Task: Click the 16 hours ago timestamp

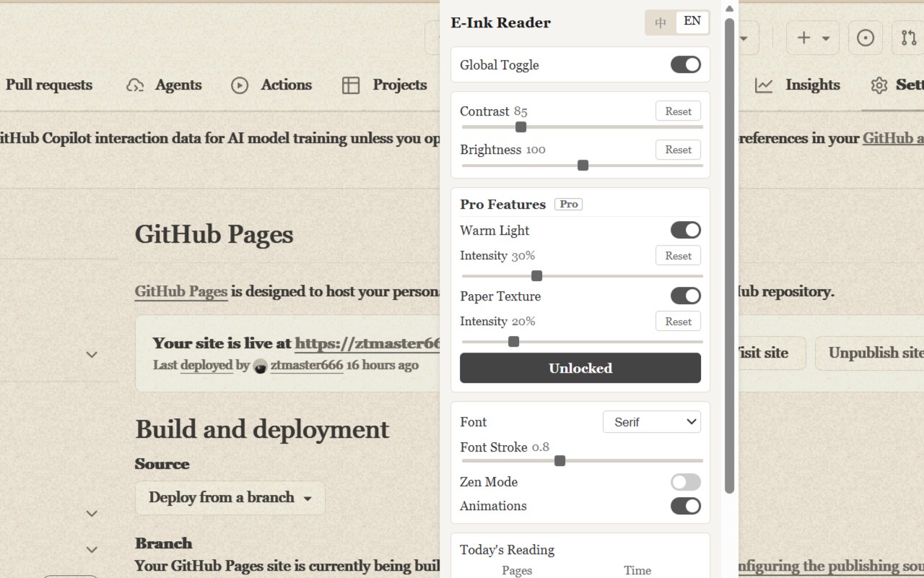Action: [383, 366]
